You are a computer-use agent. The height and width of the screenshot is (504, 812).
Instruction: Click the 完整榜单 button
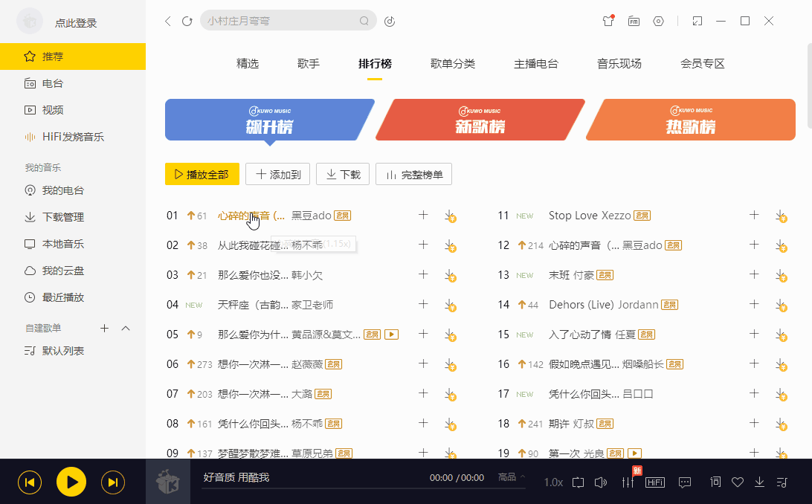(413, 175)
